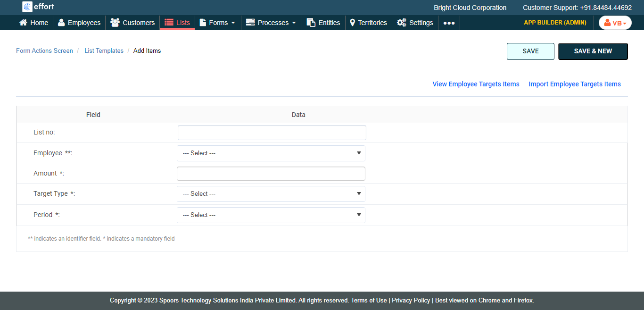Expand the Employee select dropdown
Screen dimensions: 644x310
click(271, 153)
